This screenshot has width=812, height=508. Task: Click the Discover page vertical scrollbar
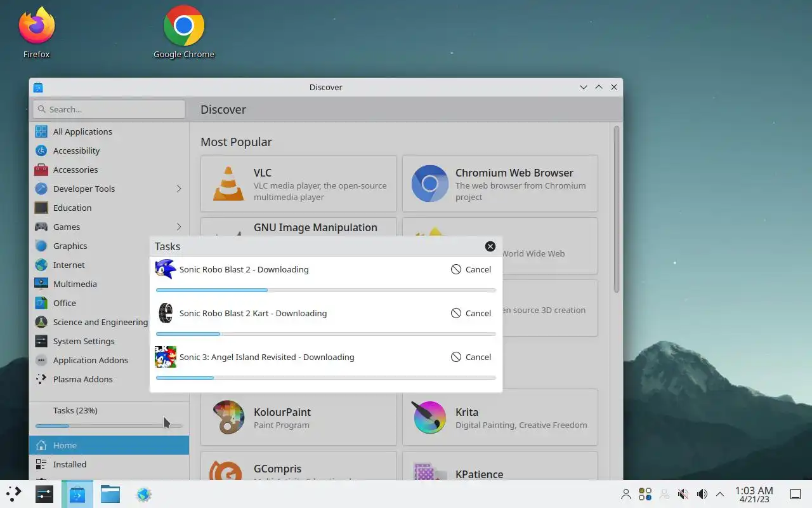pyautogui.click(x=617, y=210)
